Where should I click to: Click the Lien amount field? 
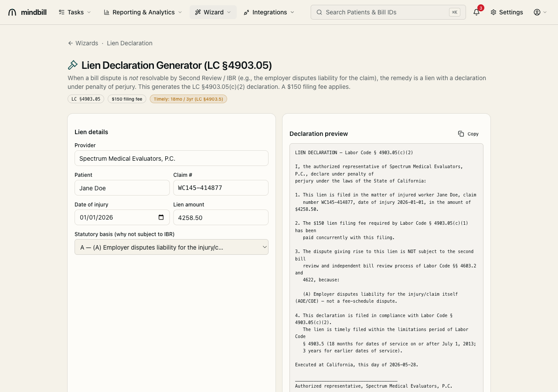click(221, 217)
